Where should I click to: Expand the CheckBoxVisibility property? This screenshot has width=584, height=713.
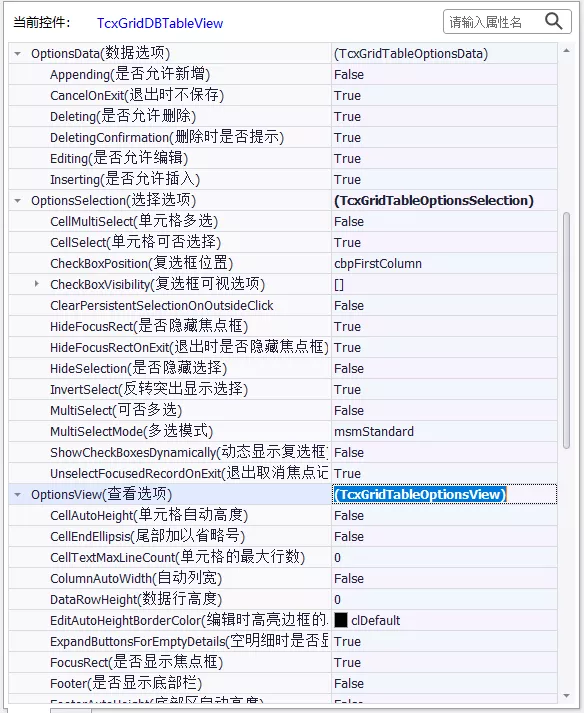click(36, 284)
